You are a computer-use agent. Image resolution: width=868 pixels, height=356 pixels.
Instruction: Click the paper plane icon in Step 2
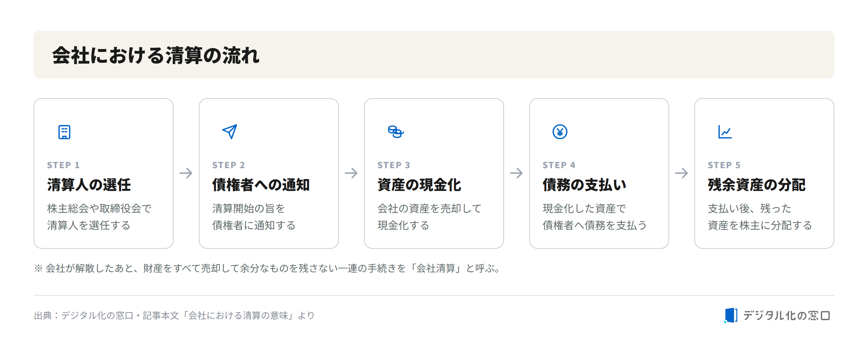click(x=230, y=132)
